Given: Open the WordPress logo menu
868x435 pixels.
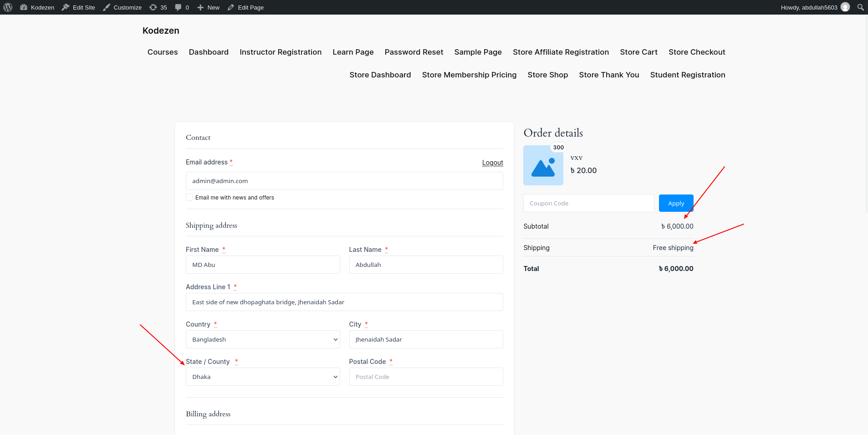Looking at the screenshot, I should click(x=8, y=7).
